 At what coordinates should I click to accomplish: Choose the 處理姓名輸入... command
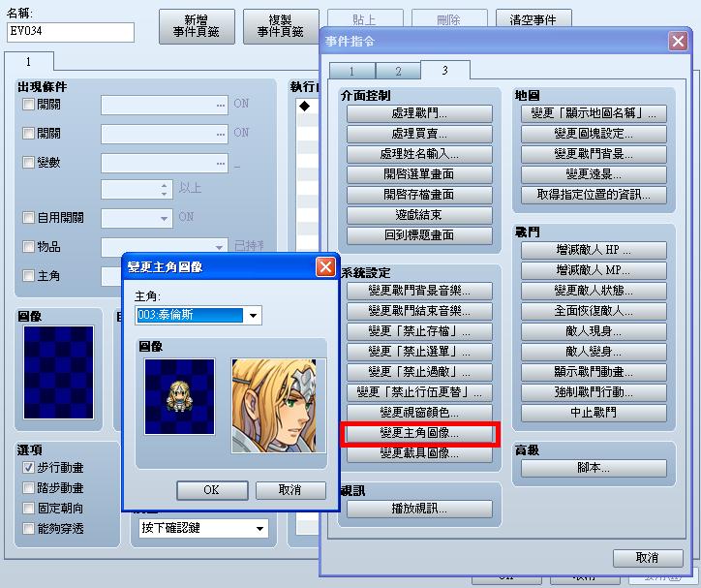(x=419, y=154)
